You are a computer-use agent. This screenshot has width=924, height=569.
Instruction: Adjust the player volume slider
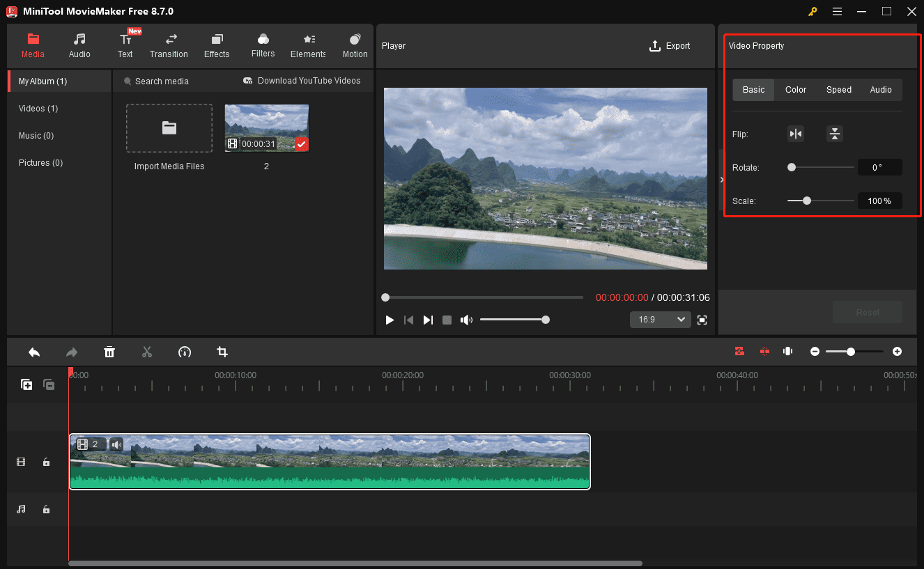[x=514, y=320]
